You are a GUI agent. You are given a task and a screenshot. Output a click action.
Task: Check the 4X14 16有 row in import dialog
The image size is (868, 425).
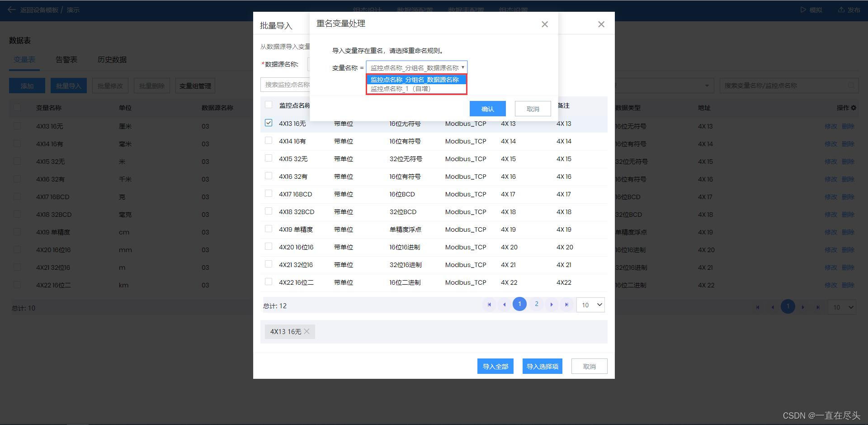[269, 140]
